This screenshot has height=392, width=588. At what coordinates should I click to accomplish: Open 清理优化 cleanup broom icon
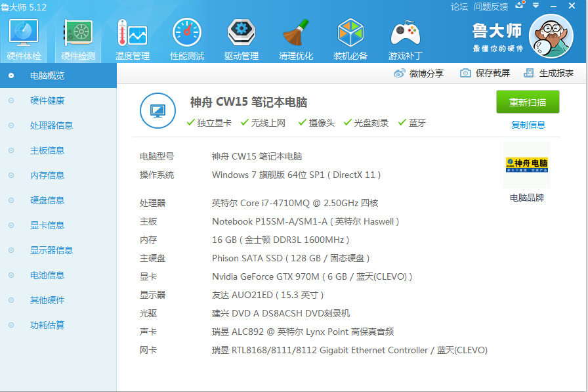tap(296, 40)
